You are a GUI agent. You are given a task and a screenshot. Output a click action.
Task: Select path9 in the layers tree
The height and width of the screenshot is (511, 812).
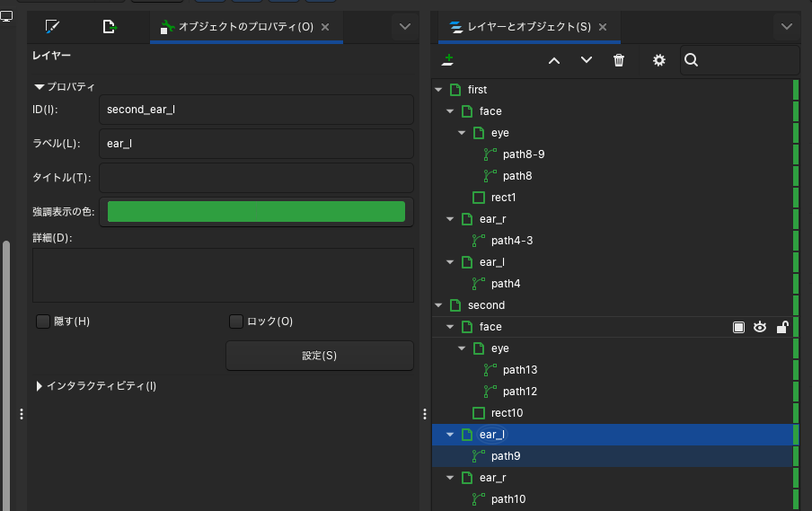click(x=506, y=456)
